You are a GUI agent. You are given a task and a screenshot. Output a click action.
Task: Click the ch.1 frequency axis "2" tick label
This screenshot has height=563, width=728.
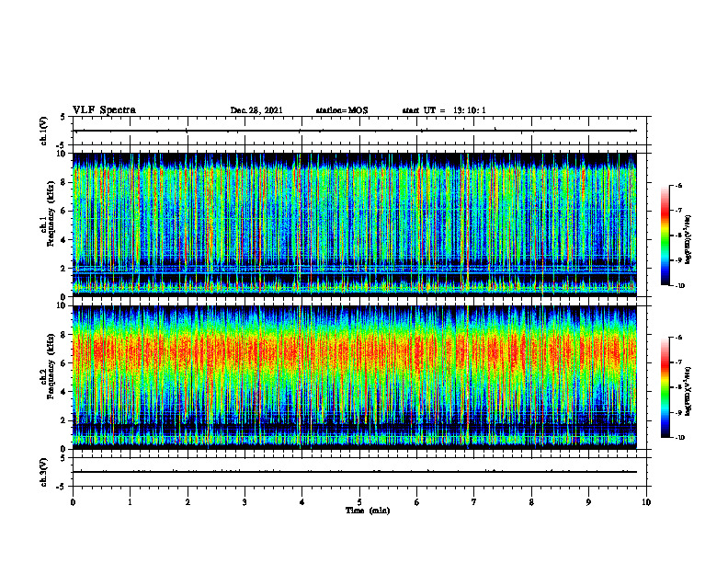pos(63,268)
